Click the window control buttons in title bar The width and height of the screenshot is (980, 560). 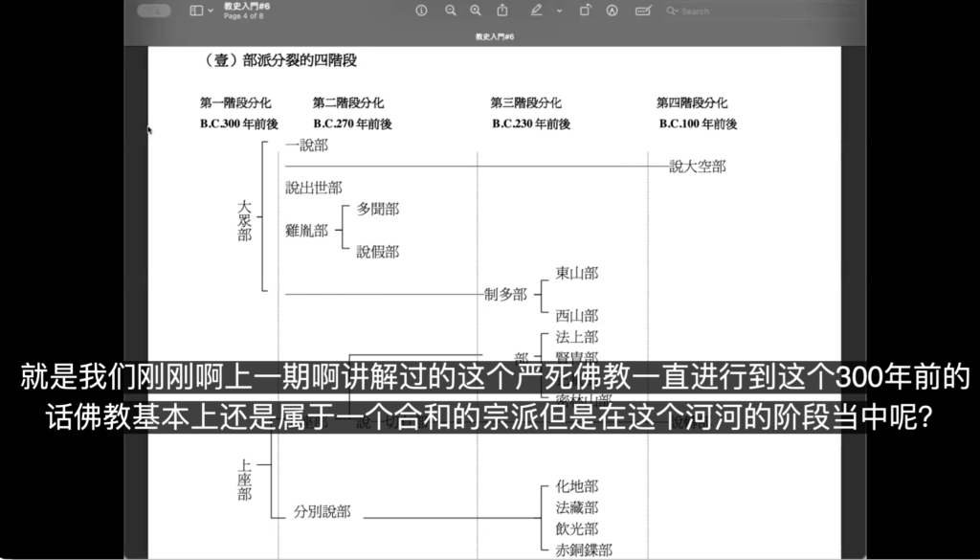[155, 11]
